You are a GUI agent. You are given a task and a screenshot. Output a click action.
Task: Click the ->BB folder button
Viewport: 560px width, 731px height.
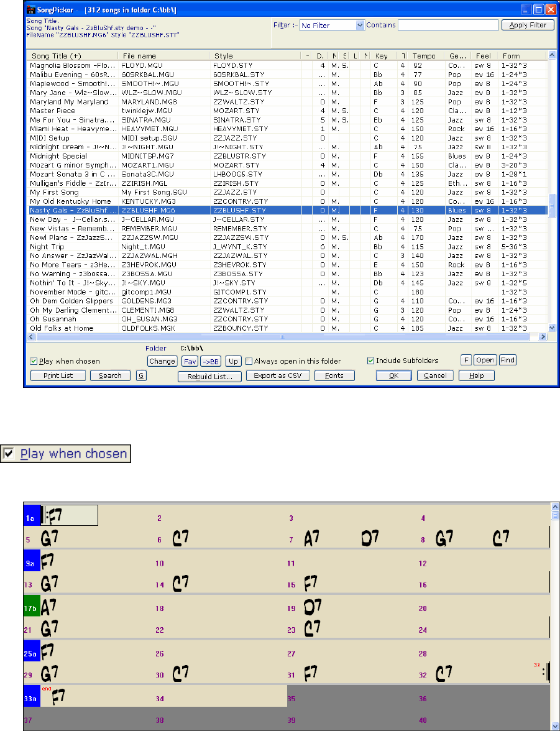(x=211, y=361)
